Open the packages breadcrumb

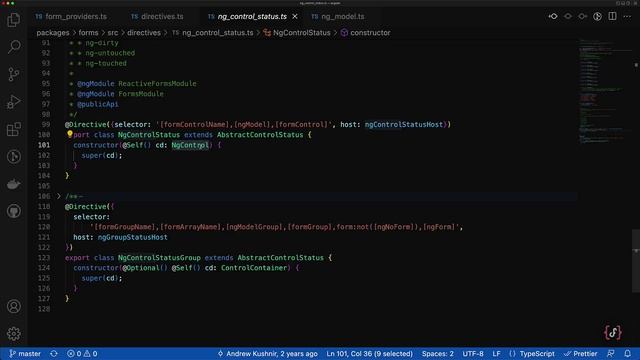pos(53,33)
